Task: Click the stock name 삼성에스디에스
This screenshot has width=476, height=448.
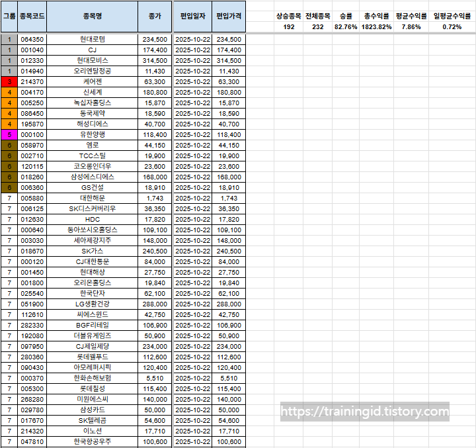Action: pyautogui.click(x=93, y=177)
